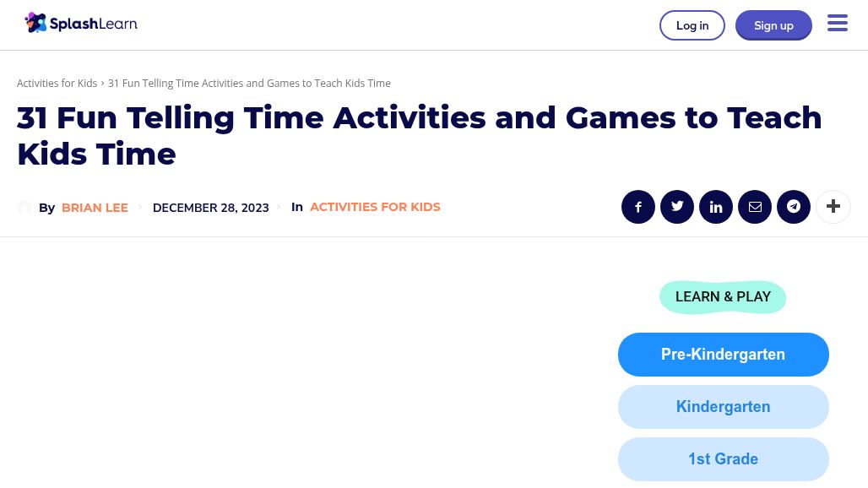Click the SplashLearn logo

click(x=81, y=24)
